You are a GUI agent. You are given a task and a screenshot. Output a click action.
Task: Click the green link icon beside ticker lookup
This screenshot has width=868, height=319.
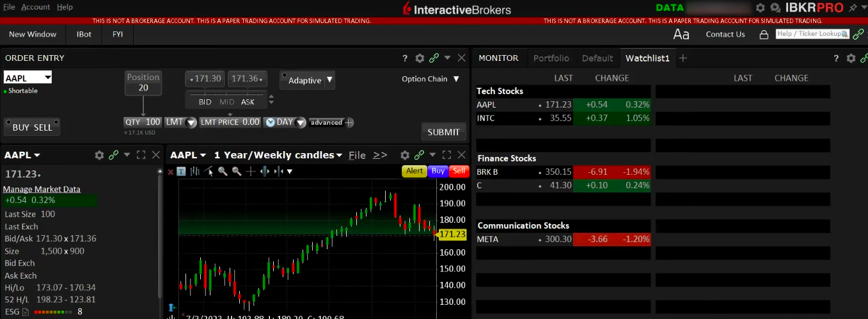point(858,34)
